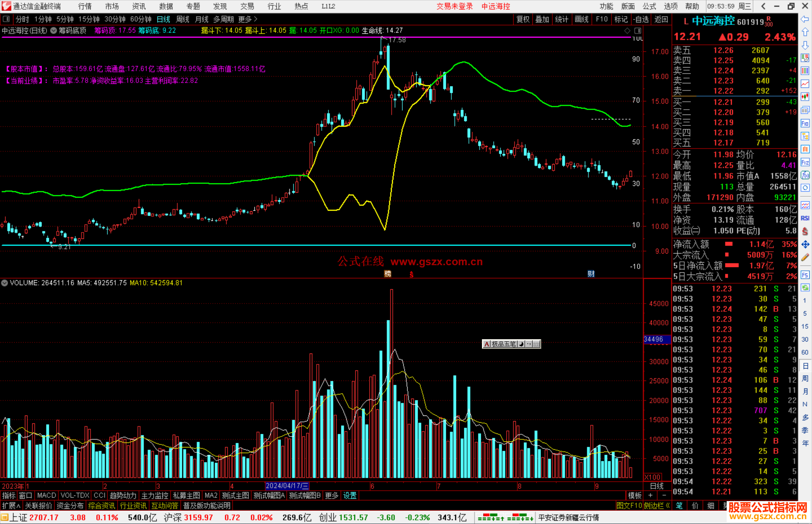Click the back arrow icon in right sidebar
This screenshot has width=812, height=524.
pos(805,19)
